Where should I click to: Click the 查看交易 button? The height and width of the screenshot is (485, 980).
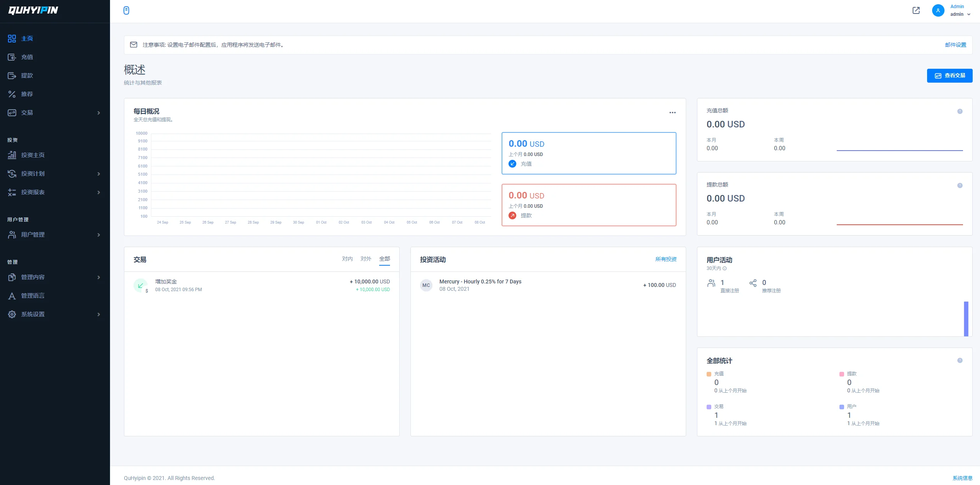(x=949, y=76)
